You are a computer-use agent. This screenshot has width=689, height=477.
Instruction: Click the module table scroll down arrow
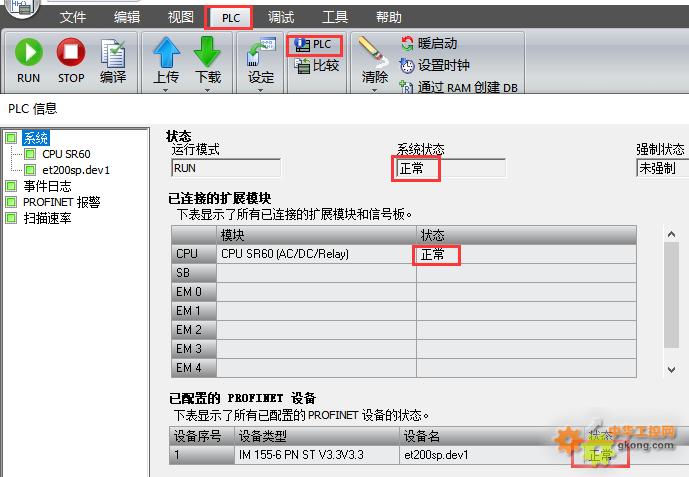pos(672,369)
